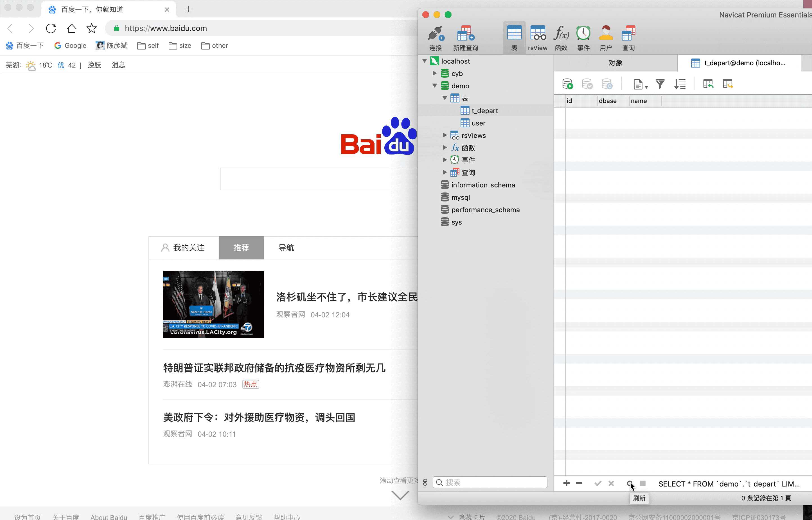Expand the cyb database node
Screen dimensions: 812x520
(x=434, y=73)
